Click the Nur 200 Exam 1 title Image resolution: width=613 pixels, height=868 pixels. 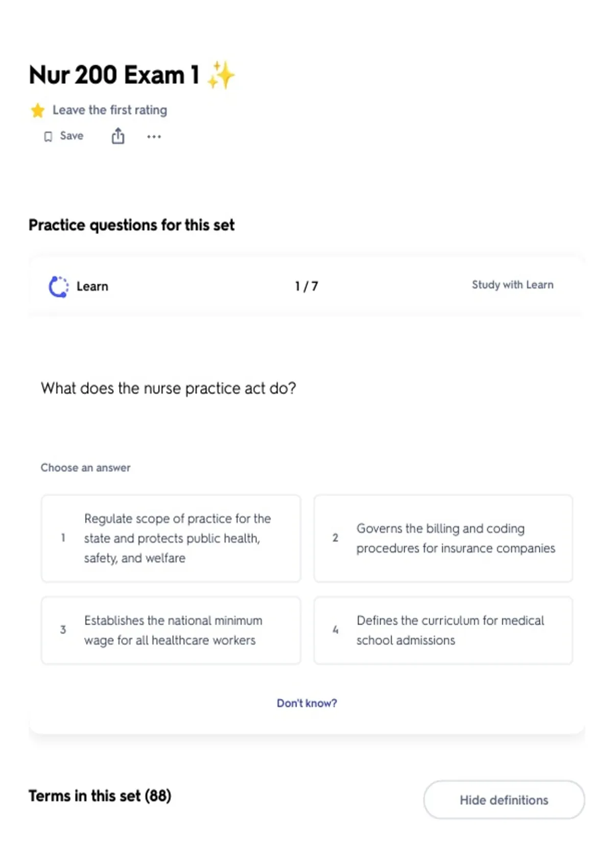(x=114, y=75)
